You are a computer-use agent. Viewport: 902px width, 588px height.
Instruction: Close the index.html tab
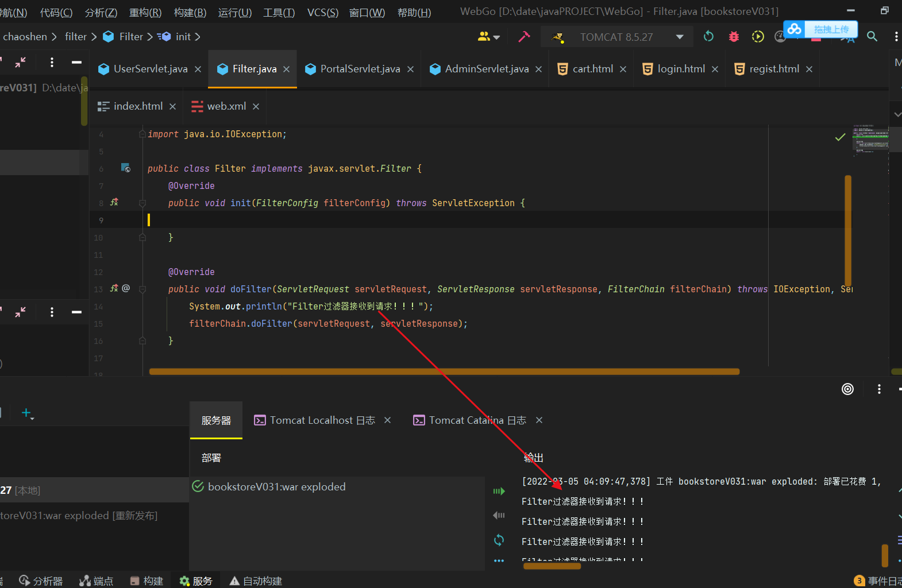[172, 107]
